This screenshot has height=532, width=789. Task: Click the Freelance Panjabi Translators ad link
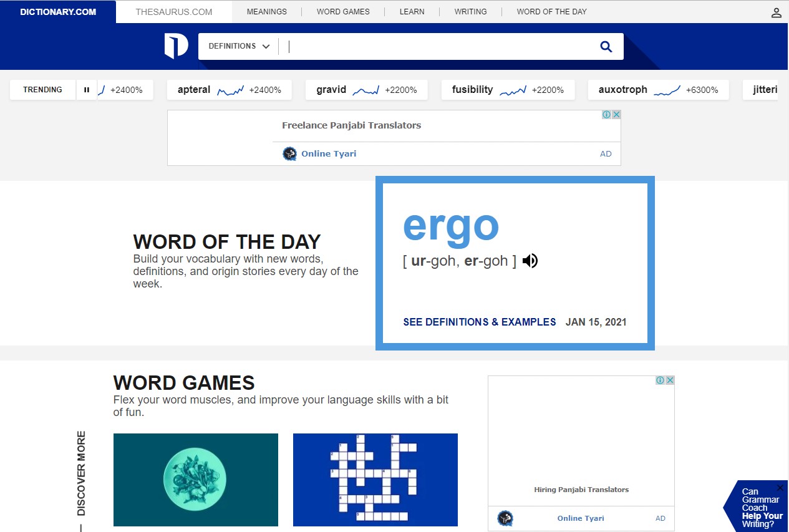351,125
